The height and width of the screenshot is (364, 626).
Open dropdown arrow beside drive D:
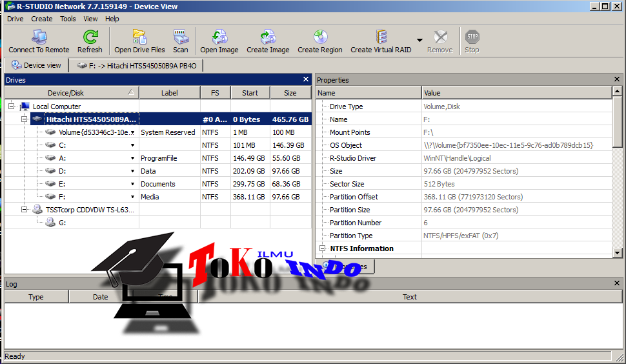click(132, 171)
